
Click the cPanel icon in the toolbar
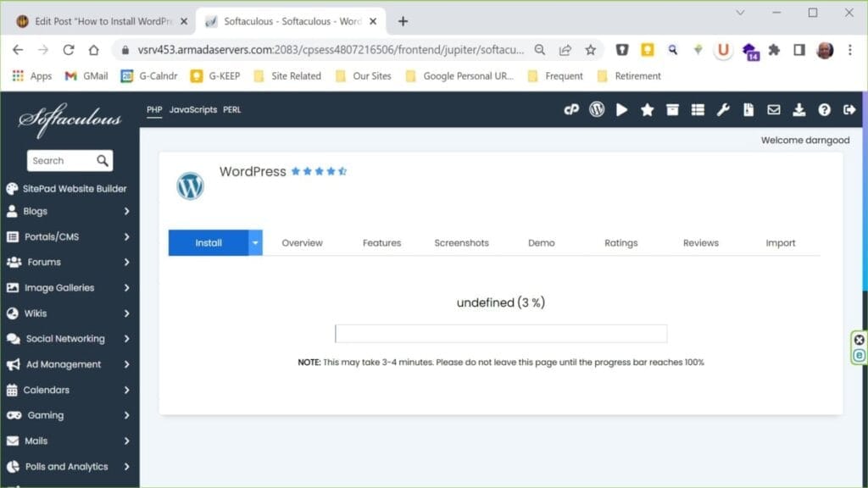pyautogui.click(x=571, y=109)
